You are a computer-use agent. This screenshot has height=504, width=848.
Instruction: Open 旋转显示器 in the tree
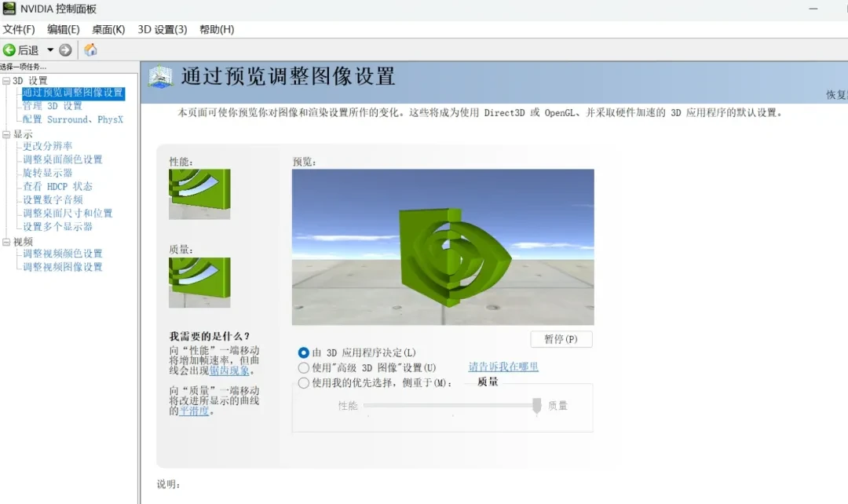[47, 173]
